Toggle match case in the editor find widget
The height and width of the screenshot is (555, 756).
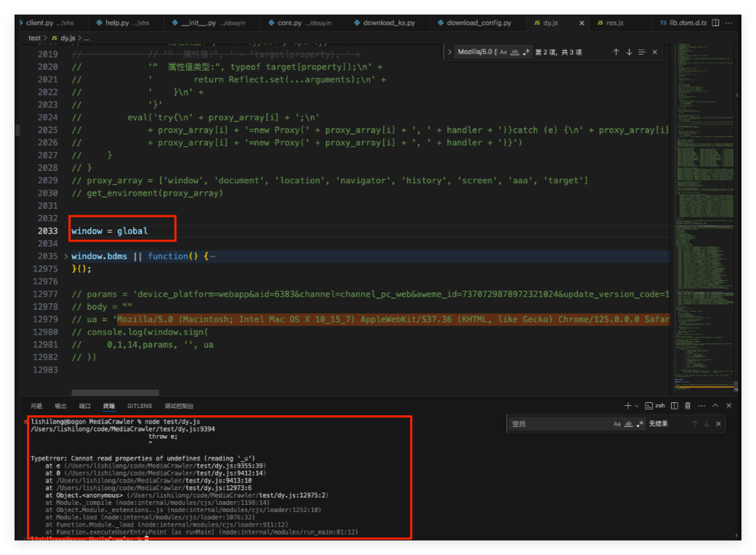tap(503, 52)
